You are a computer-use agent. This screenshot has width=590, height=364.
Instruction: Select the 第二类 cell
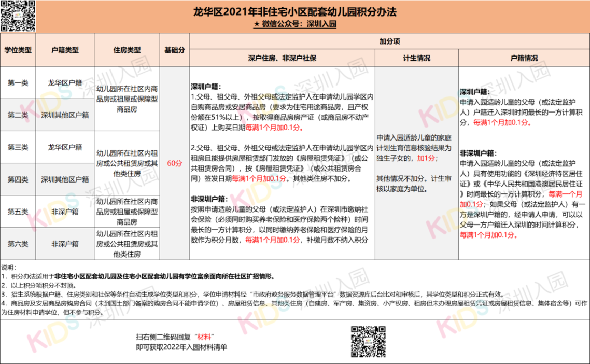[x=18, y=115]
